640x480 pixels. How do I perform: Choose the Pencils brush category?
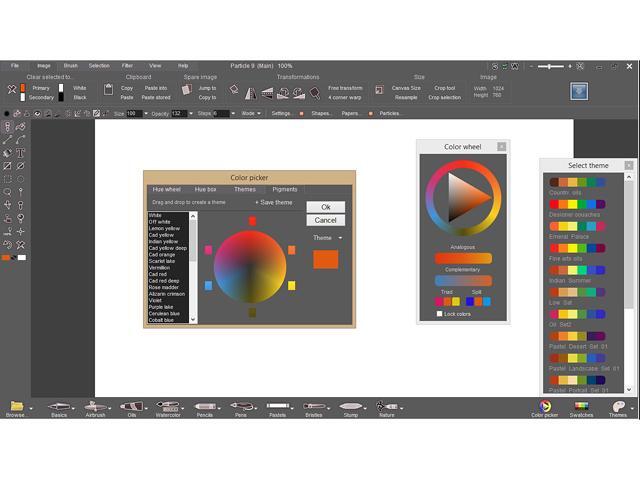pos(204,407)
